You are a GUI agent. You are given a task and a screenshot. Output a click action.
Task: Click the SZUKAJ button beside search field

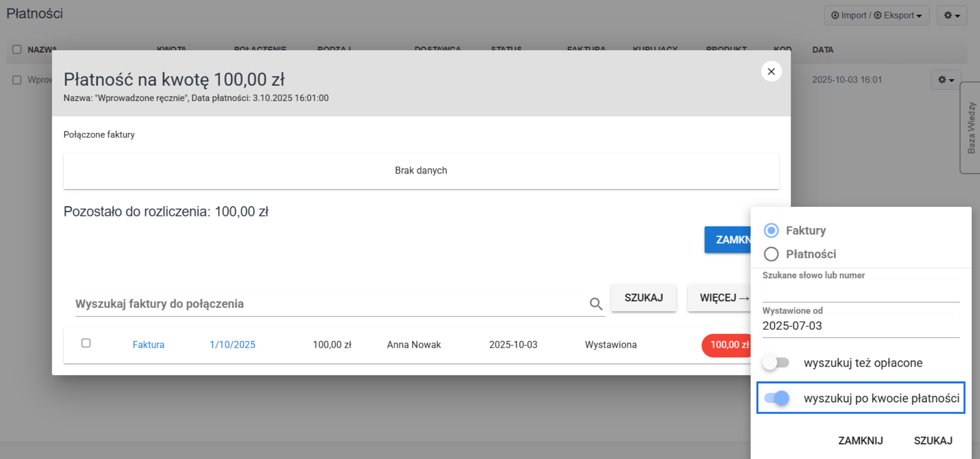(x=644, y=298)
